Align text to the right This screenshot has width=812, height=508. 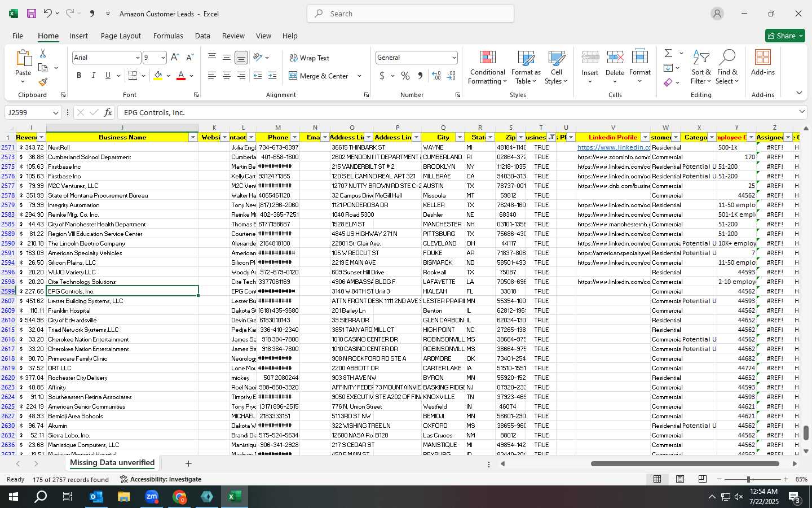[x=241, y=76]
